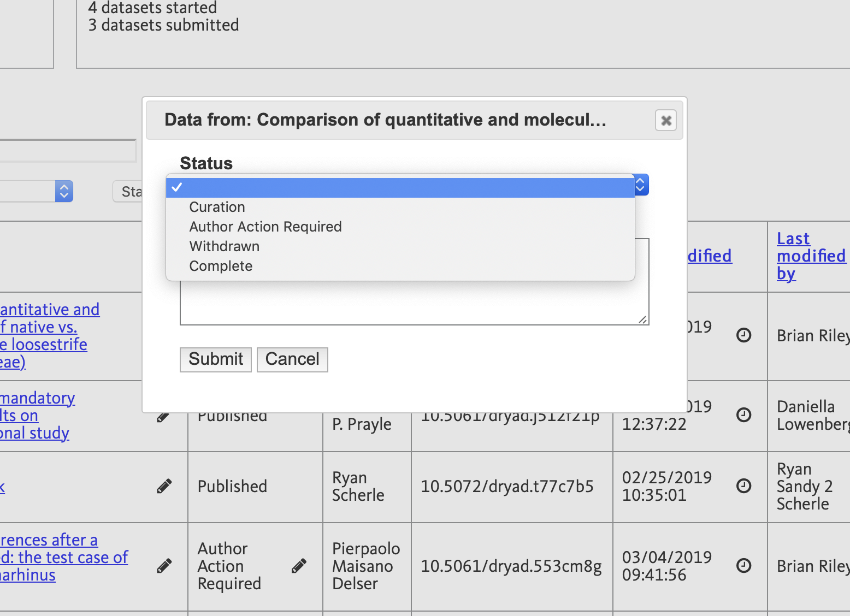View curation history clock for dryad.553cm8g dataset

coord(744,566)
